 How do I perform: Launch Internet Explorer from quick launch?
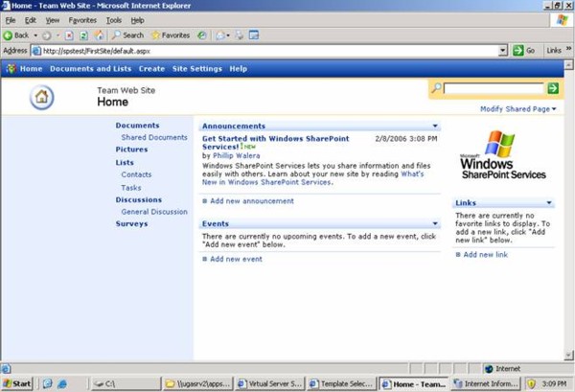pyautogui.click(x=62, y=384)
